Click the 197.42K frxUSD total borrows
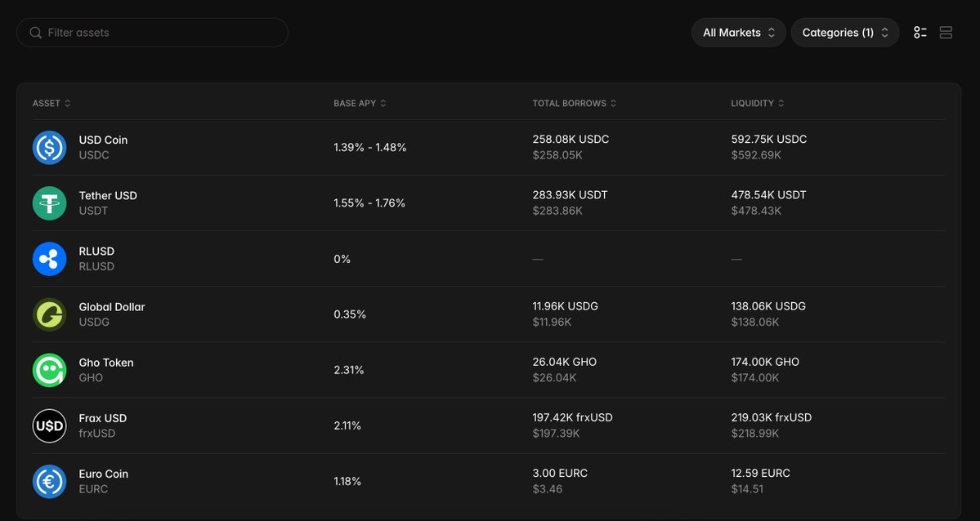Viewport: 980px width, 521px height. point(572,417)
